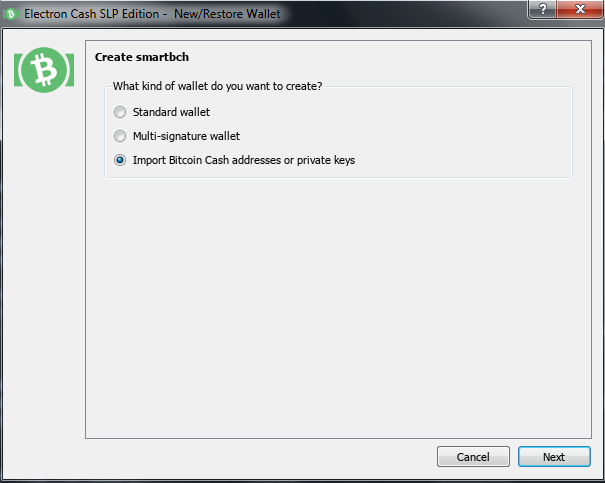This screenshot has height=483, width=605.
Task: Click "Electron Cash SLP Edition" title text
Action: 91,14
